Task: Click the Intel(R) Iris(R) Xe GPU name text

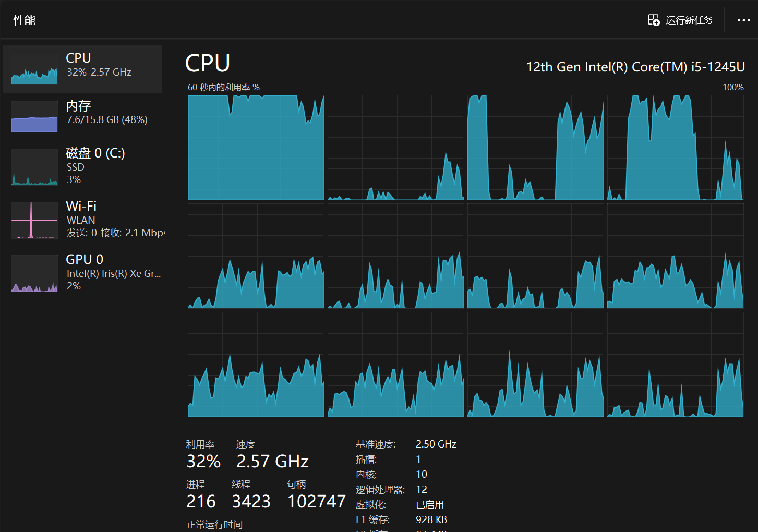Action: pos(114,273)
